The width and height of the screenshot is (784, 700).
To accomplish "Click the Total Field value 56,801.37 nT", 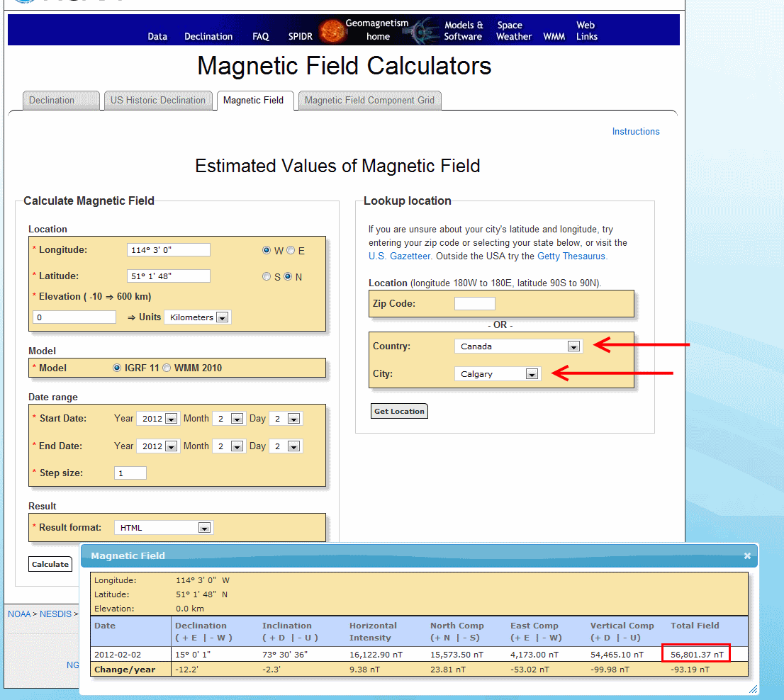I will coord(697,655).
